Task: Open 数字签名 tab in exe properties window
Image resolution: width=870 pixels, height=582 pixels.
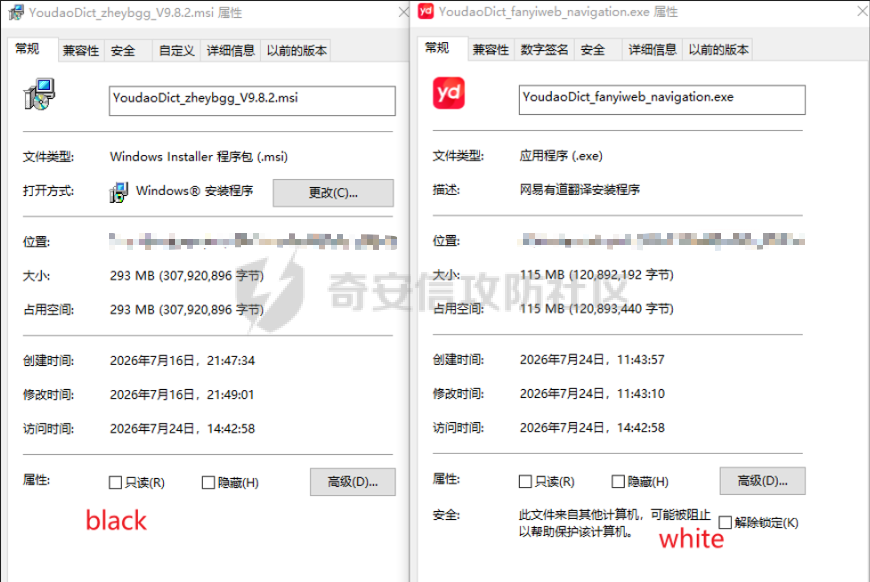Action: pos(544,50)
